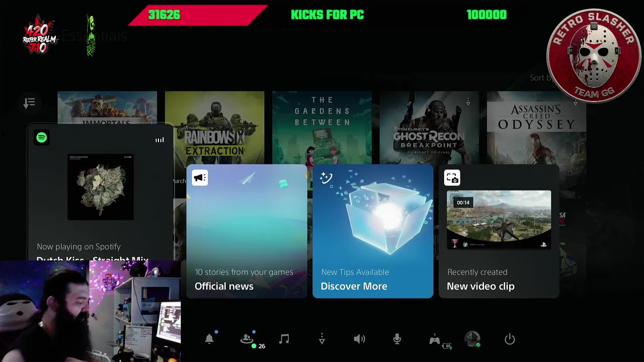Click the 'KICKS FOR PC' overlay text
The width and height of the screenshot is (644, 362).
(x=327, y=15)
